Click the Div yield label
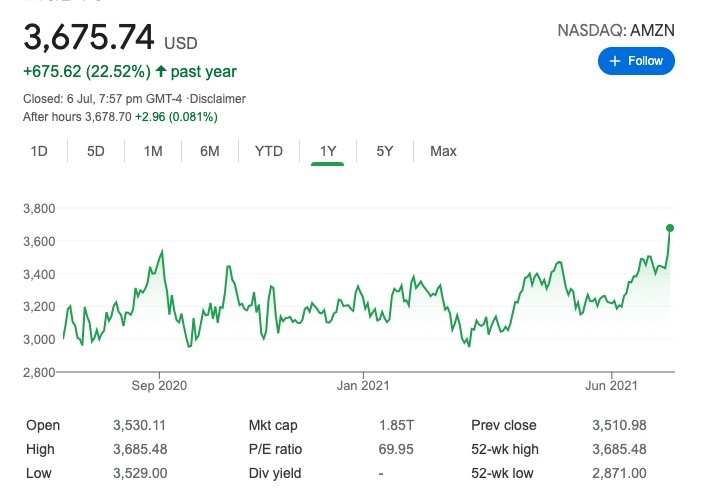This screenshot has width=708, height=503. tap(275, 473)
